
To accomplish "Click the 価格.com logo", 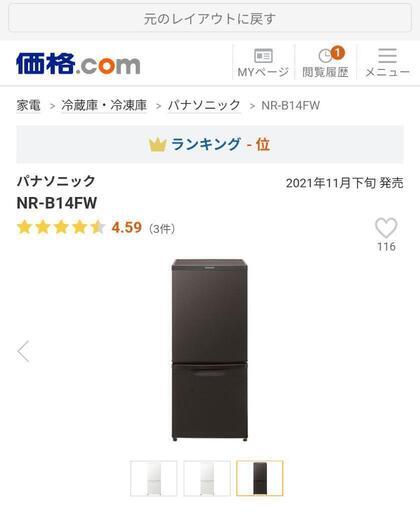I will [78, 63].
